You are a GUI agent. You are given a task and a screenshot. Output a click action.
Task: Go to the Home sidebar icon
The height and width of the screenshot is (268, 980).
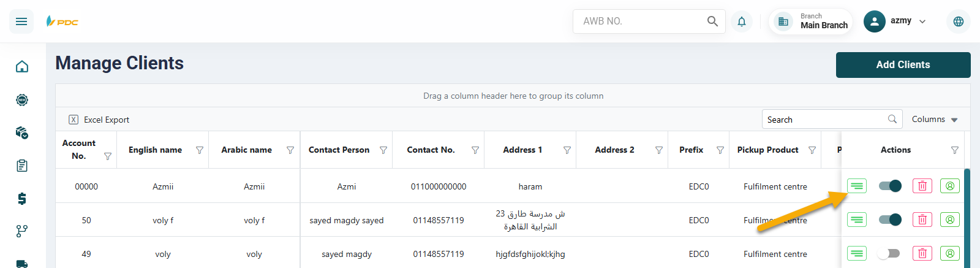pyautogui.click(x=22, y=66)
